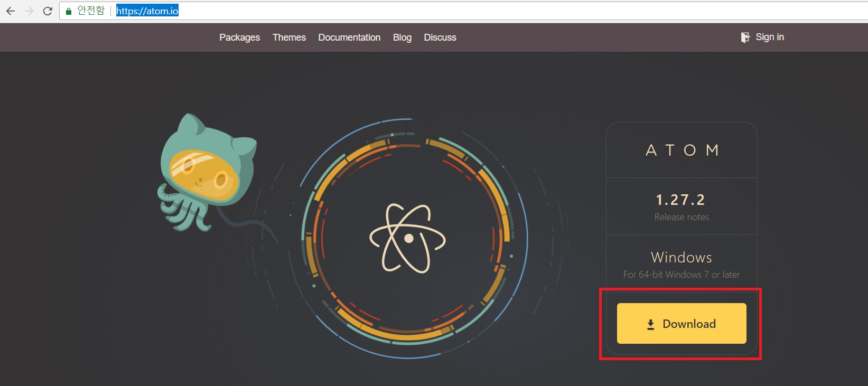The height and width of the screenshot is (386, 868).
Task: Click the address bar URL https://atom.io
Action: [147, 11]
